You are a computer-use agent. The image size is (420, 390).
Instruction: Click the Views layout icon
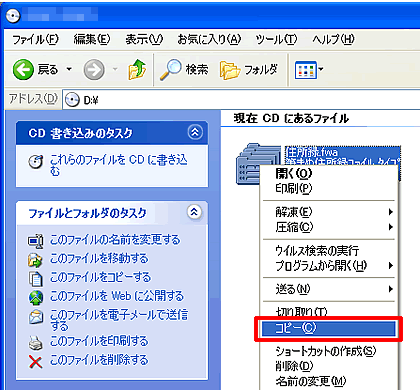[x=305, y=70]
